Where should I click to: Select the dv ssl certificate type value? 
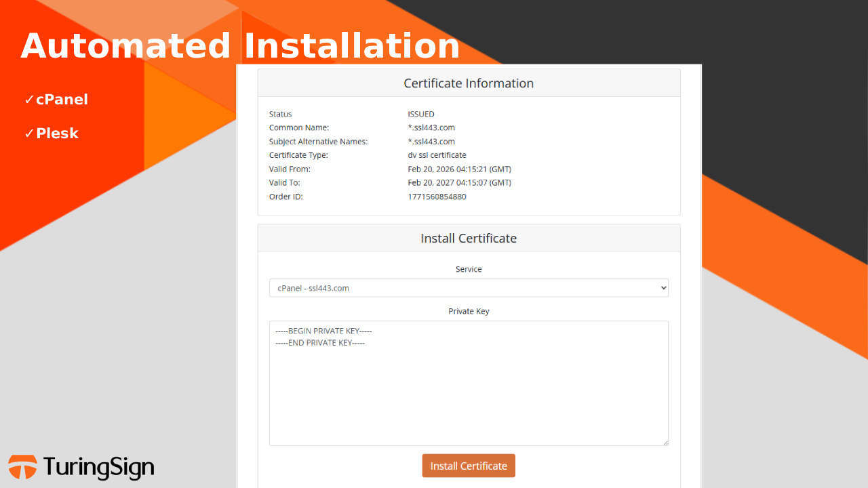437,155
